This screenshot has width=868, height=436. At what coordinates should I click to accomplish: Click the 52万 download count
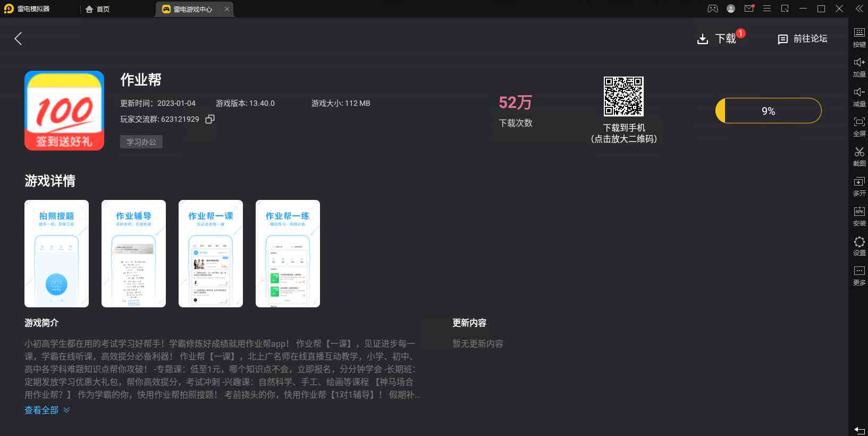515,103
